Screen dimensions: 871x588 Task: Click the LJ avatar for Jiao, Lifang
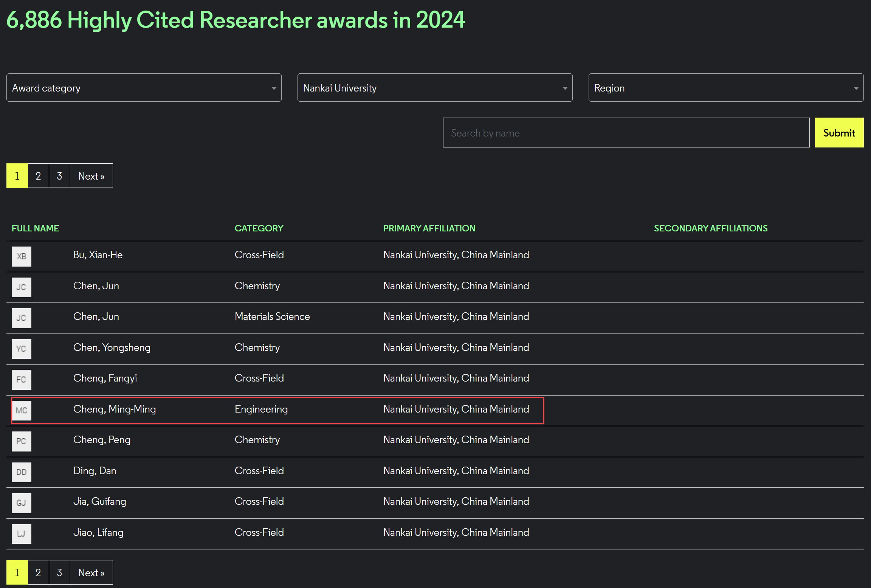tap(21, 534)
